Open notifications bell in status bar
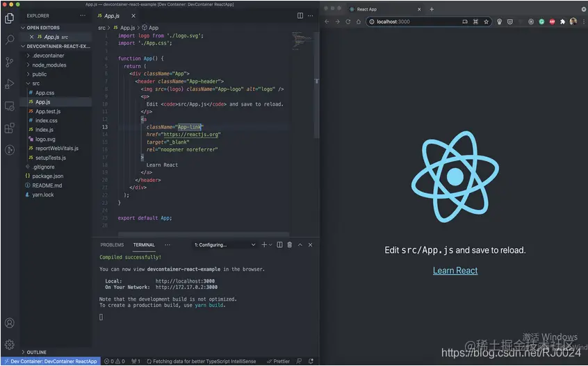 [311, 362]
